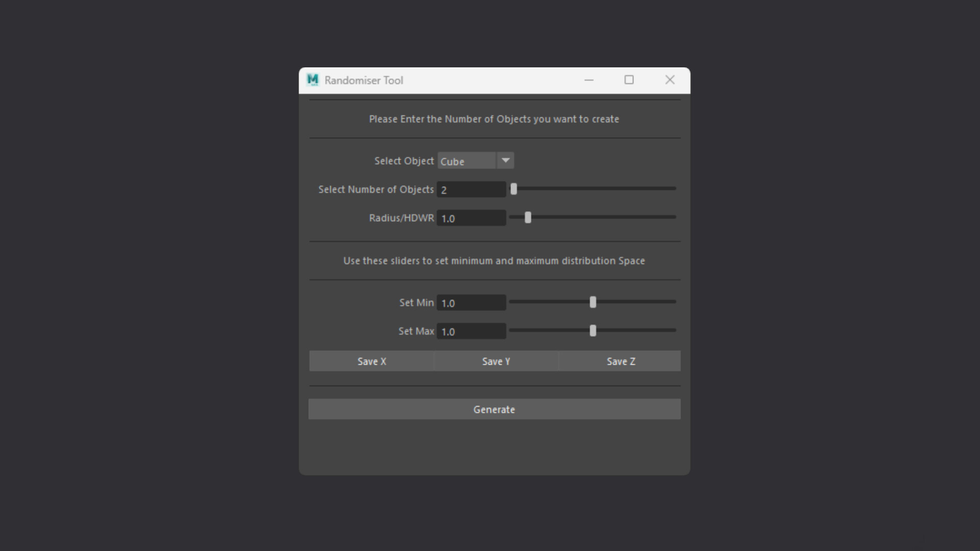The width and height of the screenshot is (980, 551).
Task: Minimize the Randomiser Tool window
Action: pyautogui.click(x=589, y=80)
